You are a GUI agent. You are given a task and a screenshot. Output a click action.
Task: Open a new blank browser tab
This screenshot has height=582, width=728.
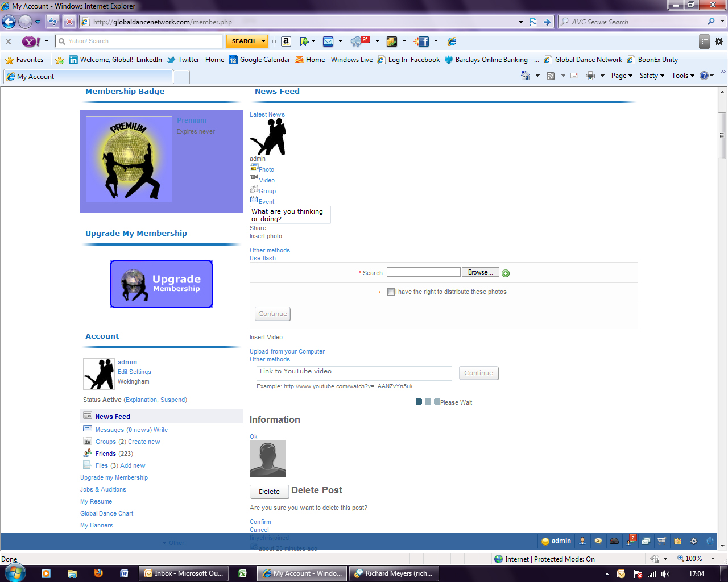click(x=181, y=77)
